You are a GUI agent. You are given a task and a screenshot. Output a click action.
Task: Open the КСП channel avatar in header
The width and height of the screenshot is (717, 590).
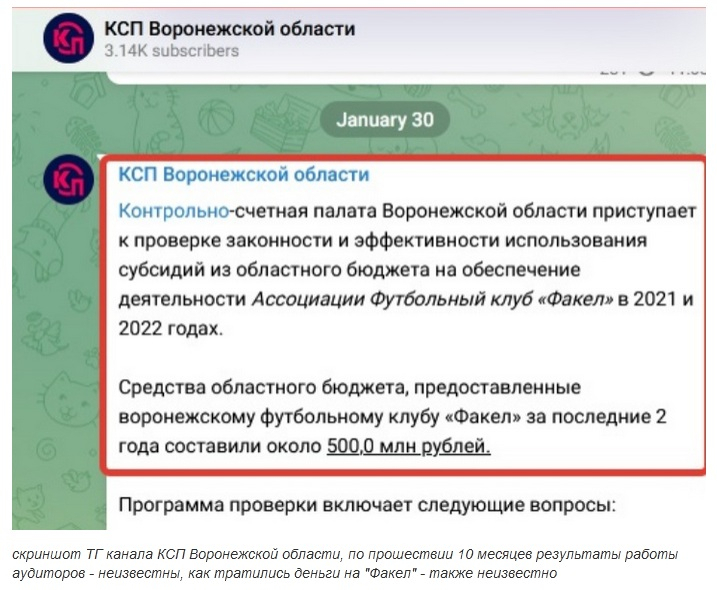[x=69, y=38]
